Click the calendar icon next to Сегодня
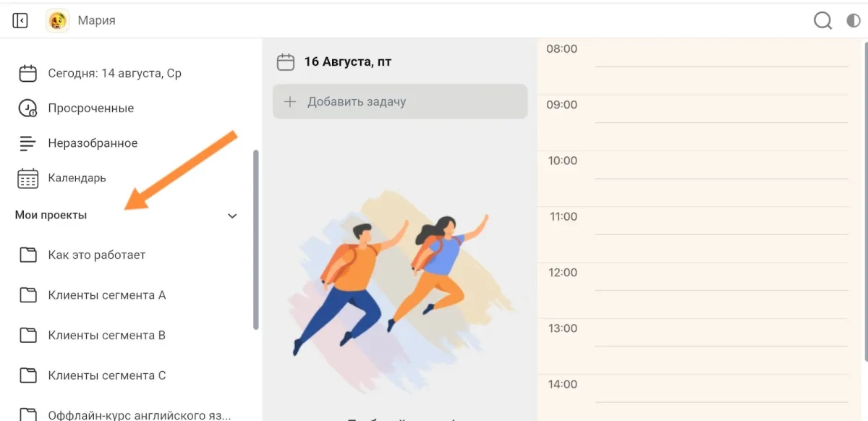 tap(27, 74)
